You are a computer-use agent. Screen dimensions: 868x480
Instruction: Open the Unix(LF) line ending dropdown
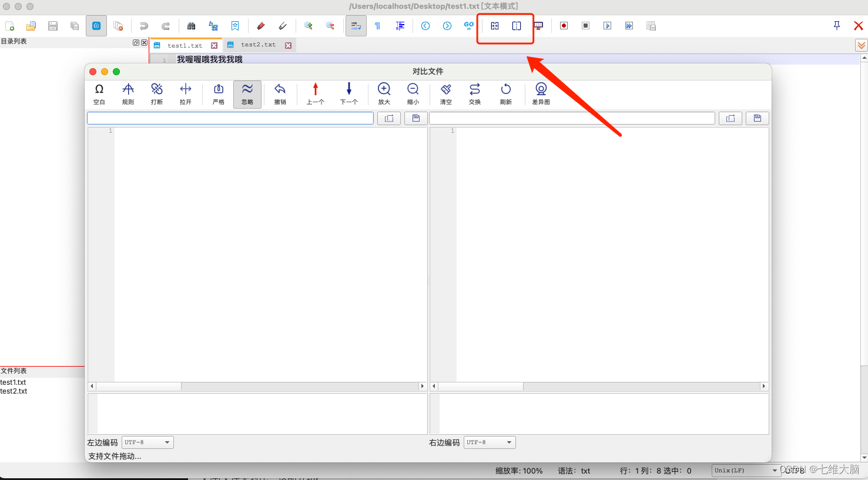[x=746, y=471]
